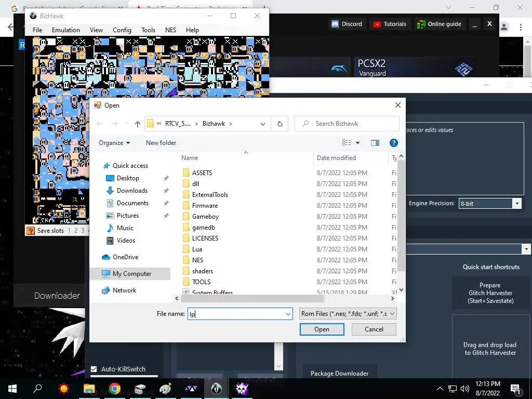Open Online guide in launcher

tap(440, 24)
